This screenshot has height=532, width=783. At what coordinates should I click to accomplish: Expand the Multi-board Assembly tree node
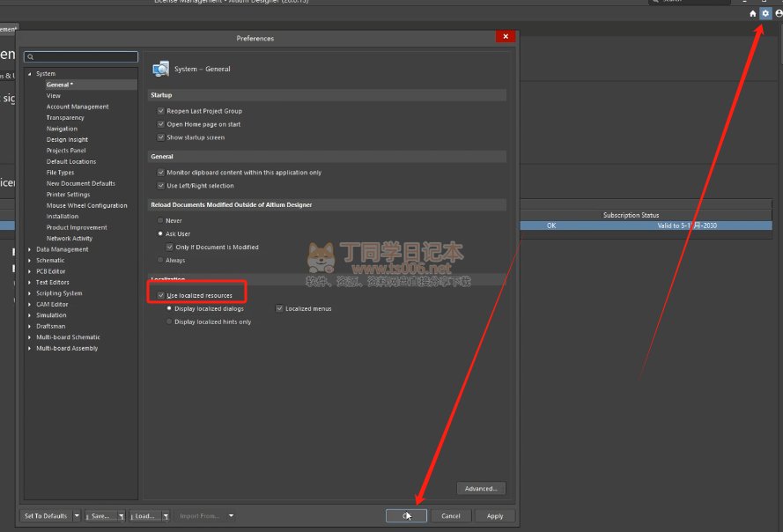coord(29,348)
